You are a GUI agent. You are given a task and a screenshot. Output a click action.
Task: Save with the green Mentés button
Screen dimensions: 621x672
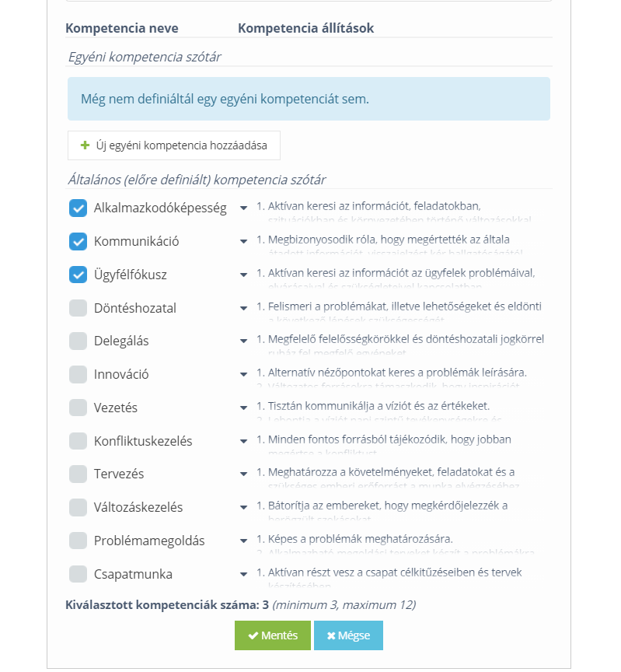(273, 635)
